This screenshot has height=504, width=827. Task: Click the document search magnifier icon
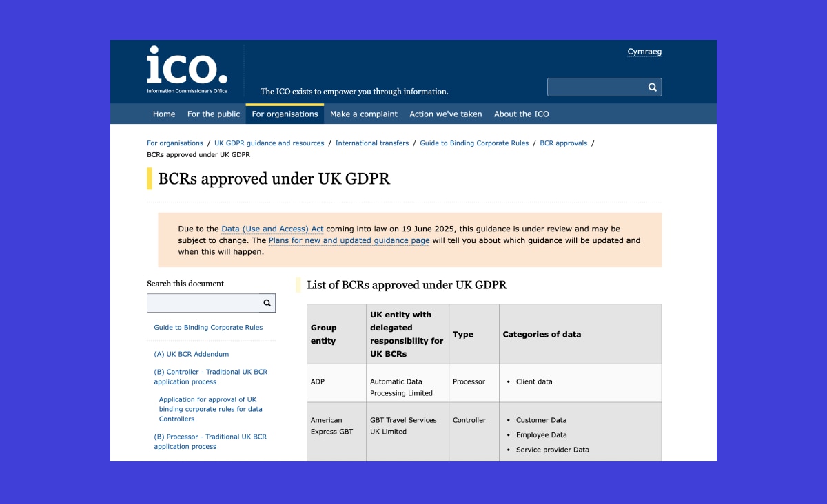(x=267, y=303)
